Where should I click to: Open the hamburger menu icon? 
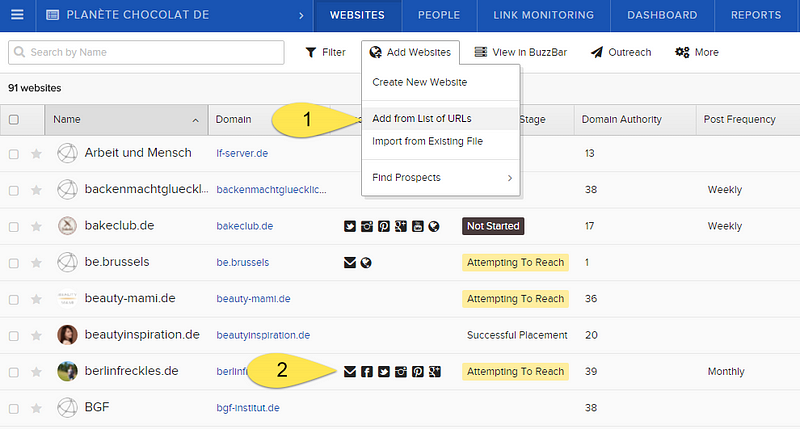point(17,15)
